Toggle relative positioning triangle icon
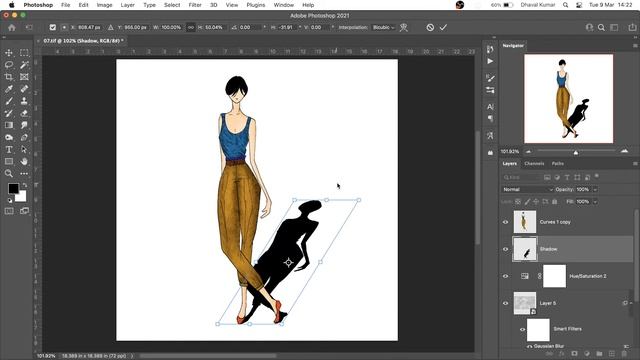Image resolution: width=640 pixels, height=360 pixels. pyautogui.click(x=111, y=27)
